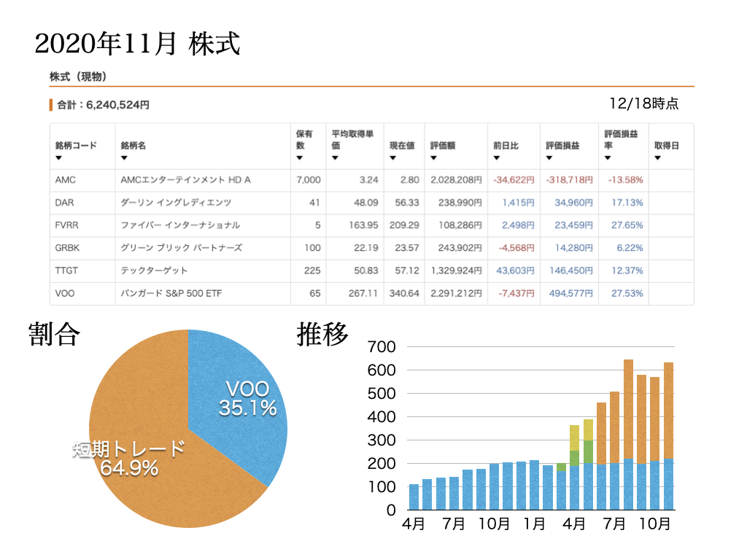Click FVRR gain rate 27.65%

(627, 225)
